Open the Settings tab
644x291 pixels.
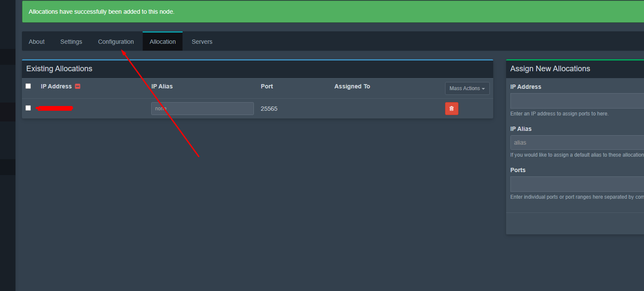tap(71, 42)
